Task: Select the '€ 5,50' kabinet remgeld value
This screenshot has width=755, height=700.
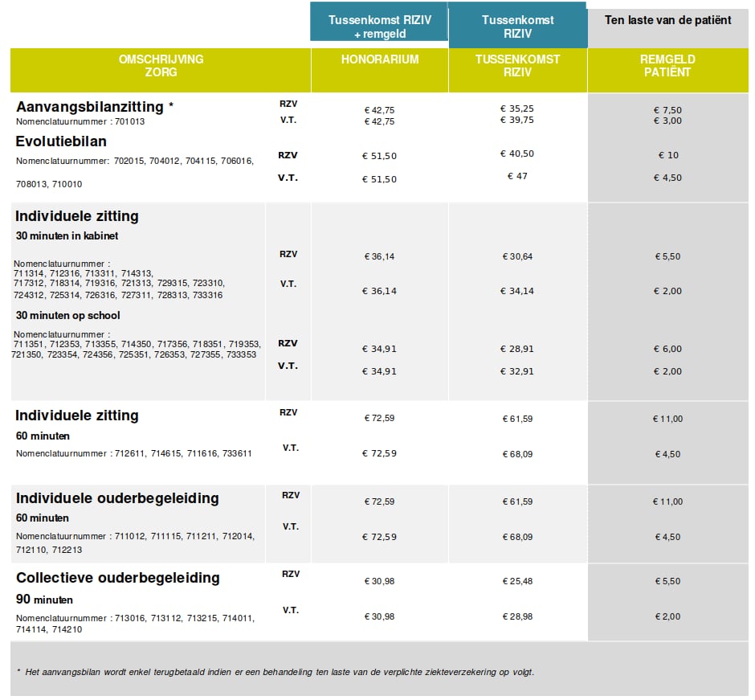Action: [x=667, y=257]
